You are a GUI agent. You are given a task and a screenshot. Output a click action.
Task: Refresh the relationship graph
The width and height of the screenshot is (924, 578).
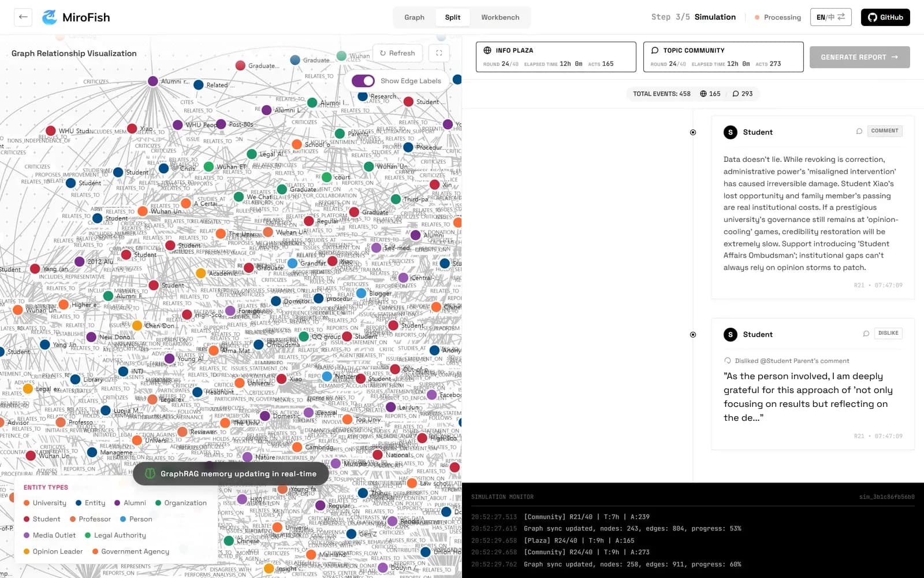click(x=397, y=53)
